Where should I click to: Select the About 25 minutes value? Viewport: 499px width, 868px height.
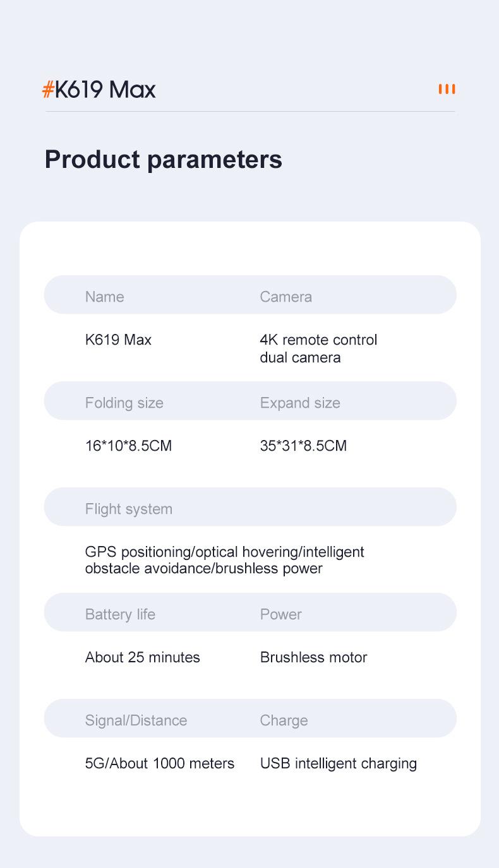pyautogui.click(x=142, y=657)
